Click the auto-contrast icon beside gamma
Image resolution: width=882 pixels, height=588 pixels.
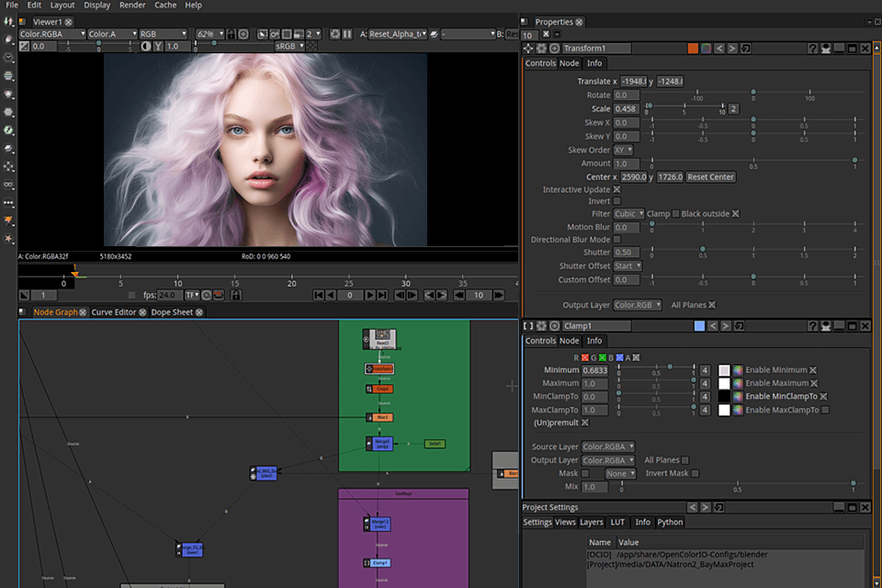tap(146, 46)
